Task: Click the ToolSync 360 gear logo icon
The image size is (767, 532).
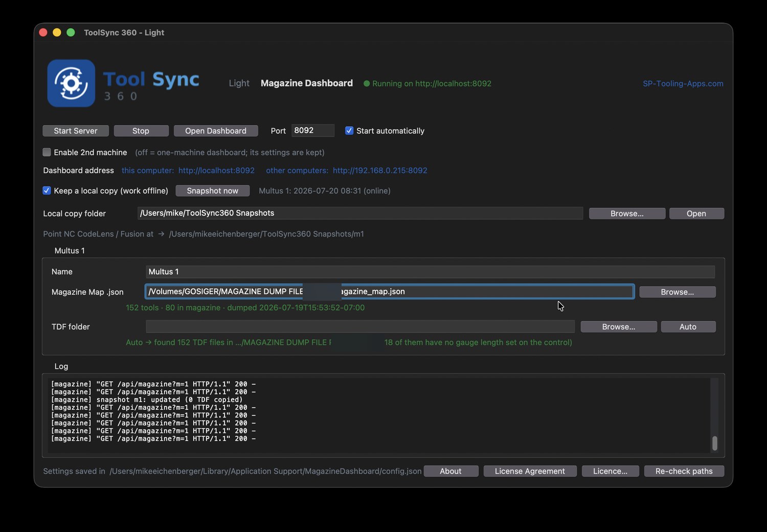Action: pos(71,83)
